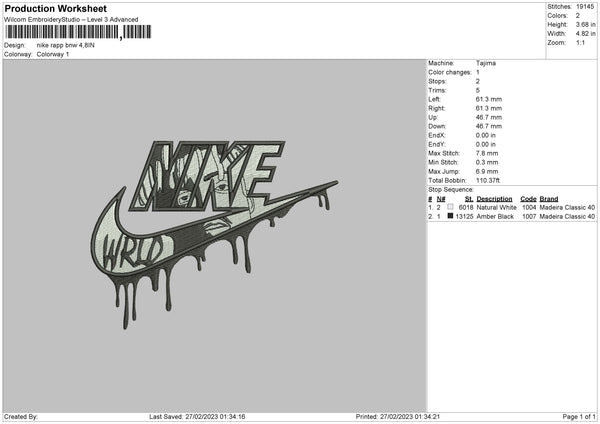The width and height of the screenshot is (600, 424).
Task: Click the Natural White color swatch
Action: click(450, 207)
